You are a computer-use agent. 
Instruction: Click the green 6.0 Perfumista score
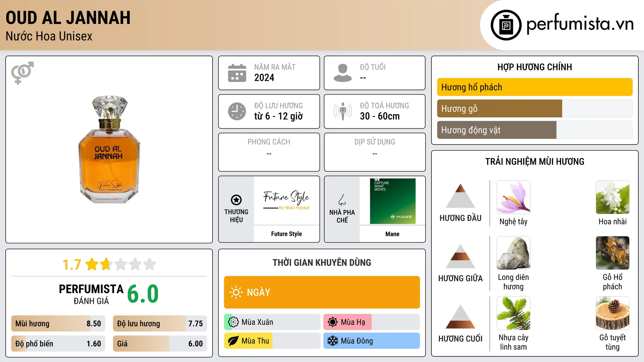(143, 294)
